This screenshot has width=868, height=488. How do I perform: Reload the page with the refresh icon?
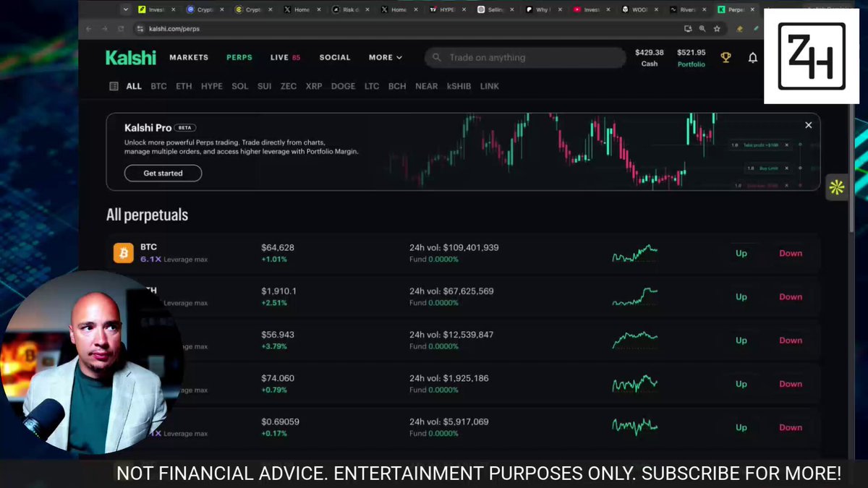click(x=121, y=29)
